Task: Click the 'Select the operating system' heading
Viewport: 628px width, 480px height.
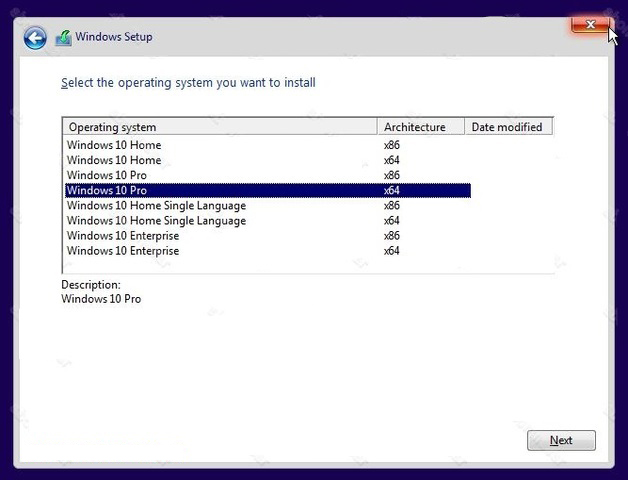Action: coord(188,83)
